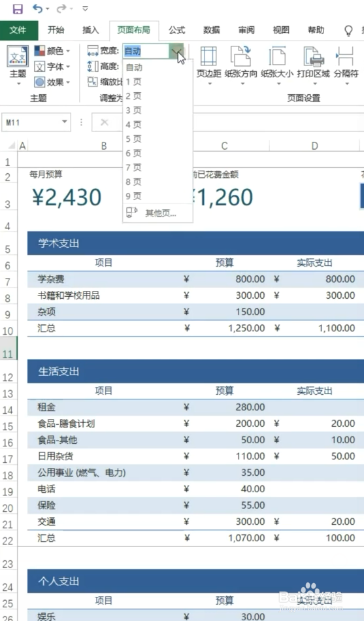
Task: Switch to the 公式 tab
Action: [x=176, y=30]
